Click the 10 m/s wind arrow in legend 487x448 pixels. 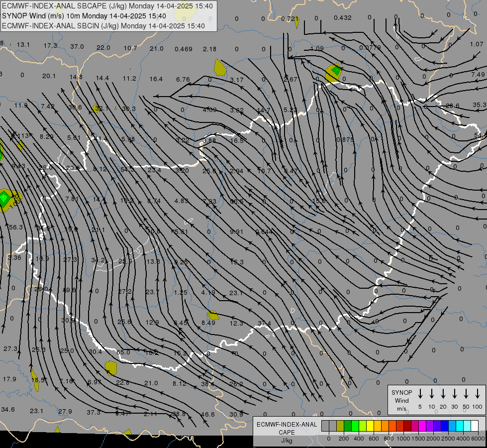tap(432, 394)
